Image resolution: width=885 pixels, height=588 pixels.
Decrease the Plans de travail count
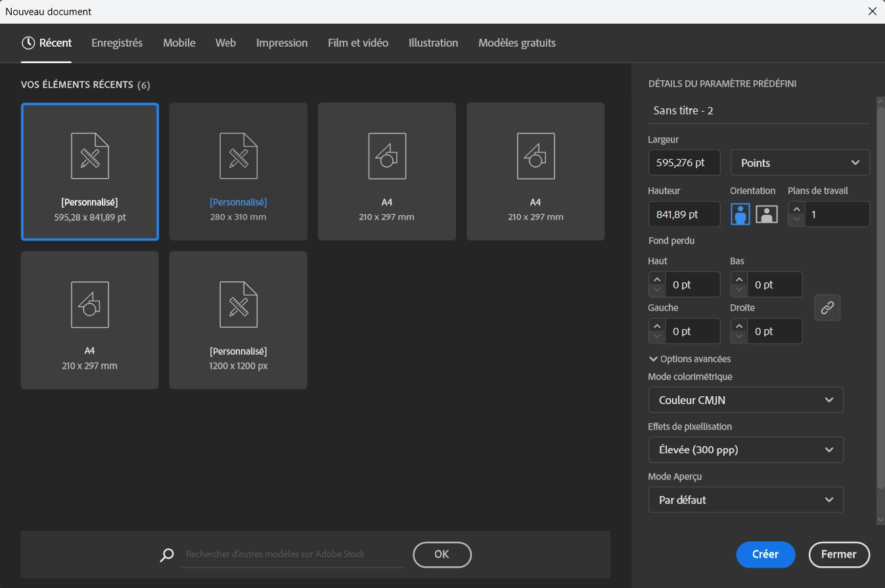[796, 221]
